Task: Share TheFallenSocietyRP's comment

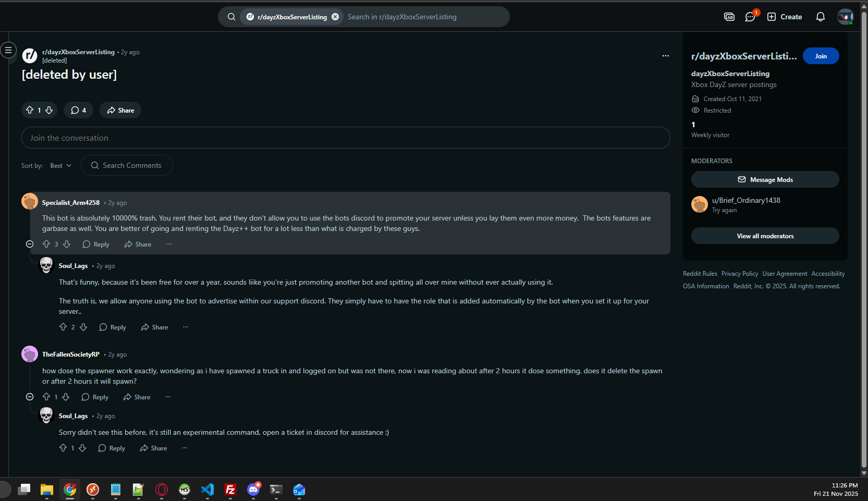Action: click(x=137, y=397)
